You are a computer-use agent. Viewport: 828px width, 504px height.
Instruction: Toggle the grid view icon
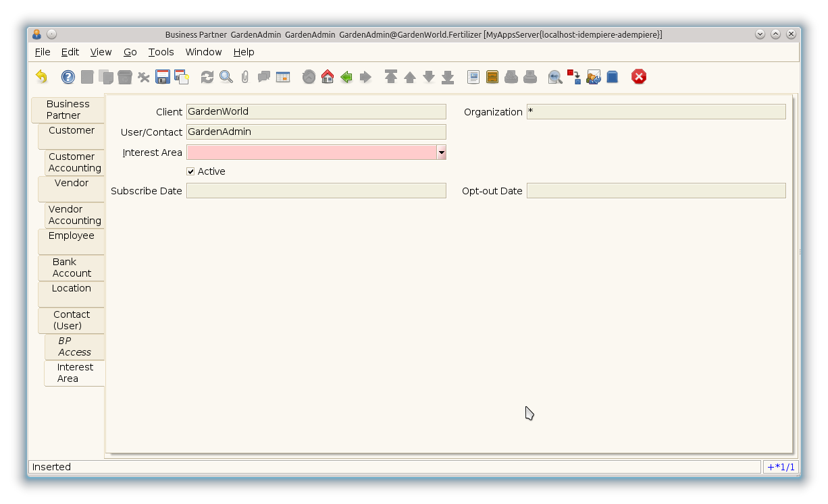click(283, 77)
